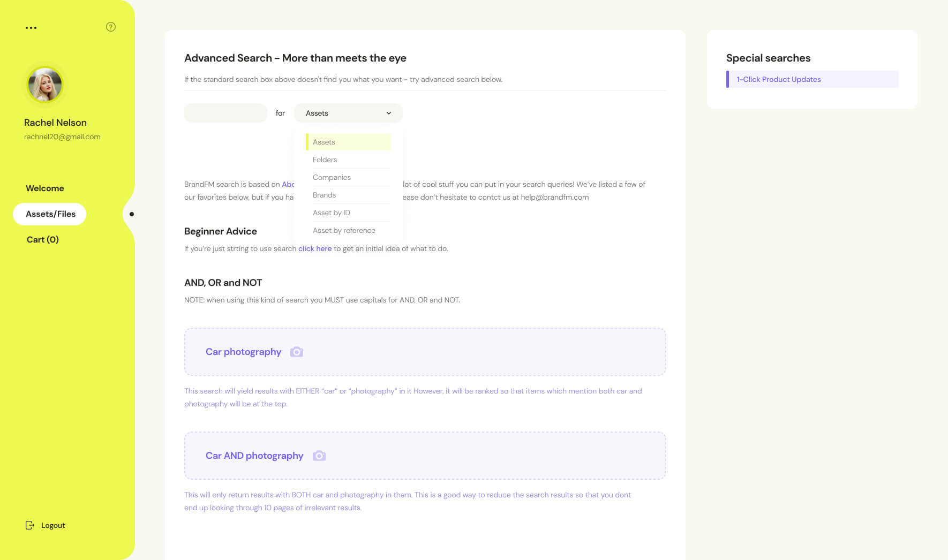948x560 pixels.
Task: Focus the advanced search text field
Action: point(225,113)
